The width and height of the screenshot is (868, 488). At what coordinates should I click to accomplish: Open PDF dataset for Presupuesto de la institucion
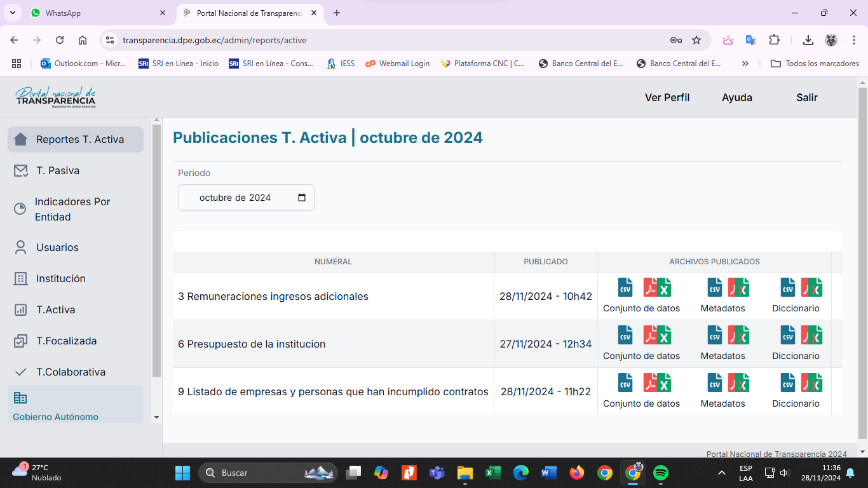(x=650, y=335)
